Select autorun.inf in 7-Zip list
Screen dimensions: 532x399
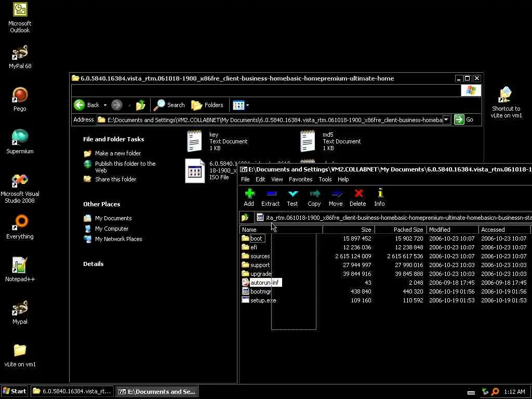pos(261,283)
